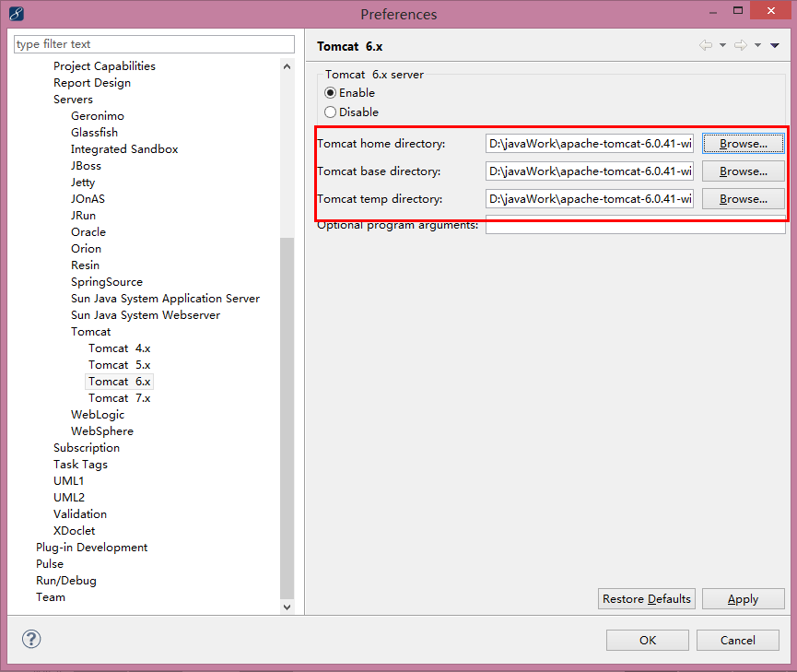Open the forward history dropdown arrow

[x=758, y=45]
